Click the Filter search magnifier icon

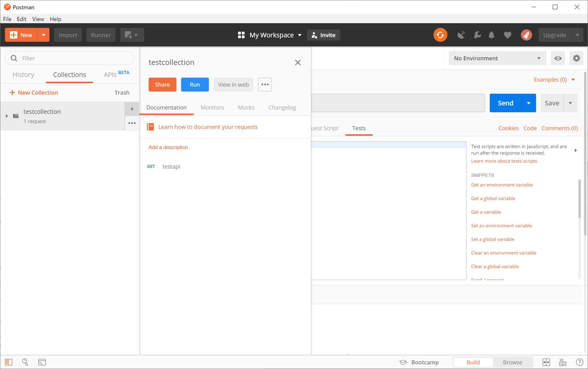click(x=14, y=58)
